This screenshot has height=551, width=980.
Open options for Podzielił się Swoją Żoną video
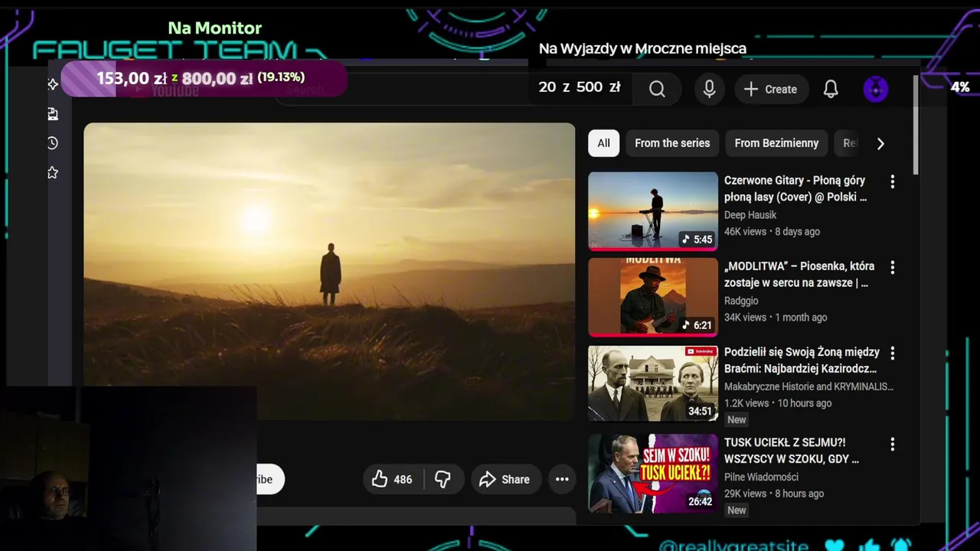click(x=892, y=354)
